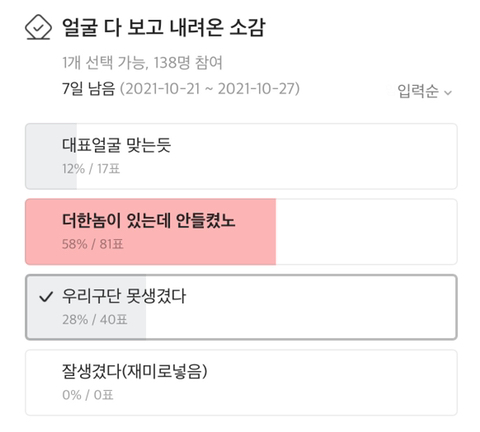Click the date range 2021-10-21 ~ 2021-10-27
This screenshot has height=432, width=480.
click(x=210, y=89)
